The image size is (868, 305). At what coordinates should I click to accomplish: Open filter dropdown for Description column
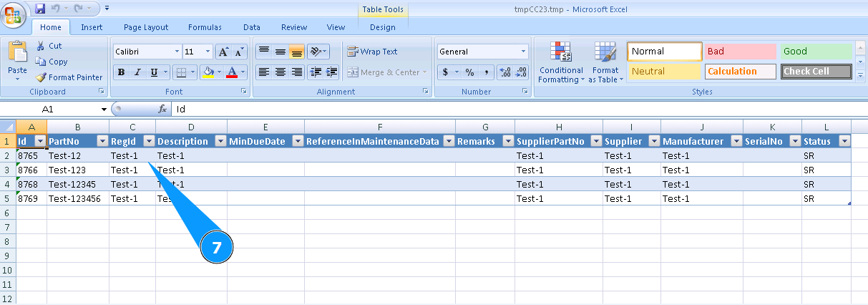point(220,141)
